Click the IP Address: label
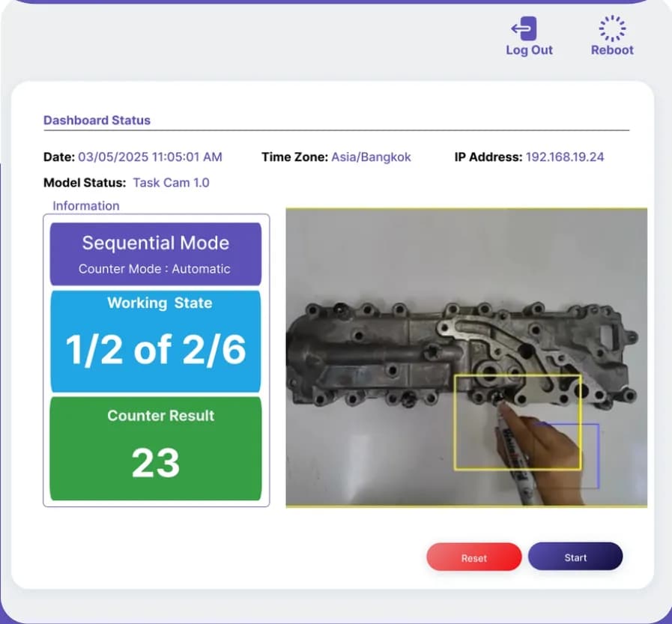 pyautogui.click(x=488, y=157)
